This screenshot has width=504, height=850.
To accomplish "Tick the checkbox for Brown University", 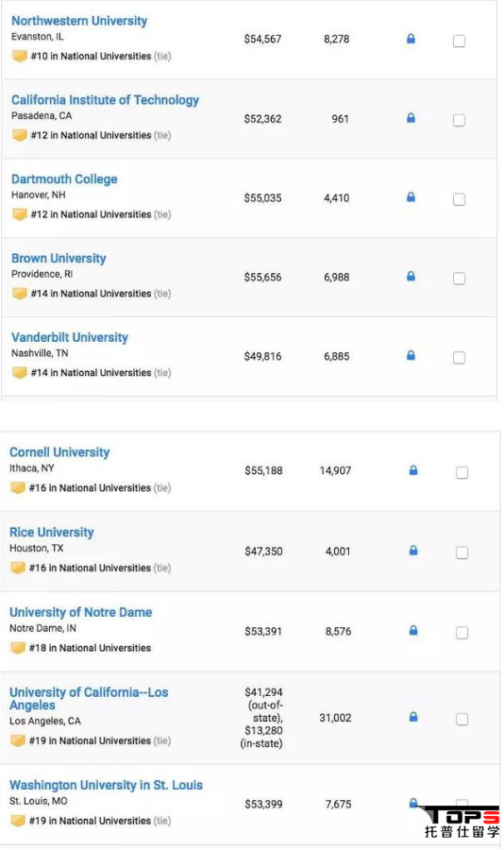I will (x=459, y=278).
